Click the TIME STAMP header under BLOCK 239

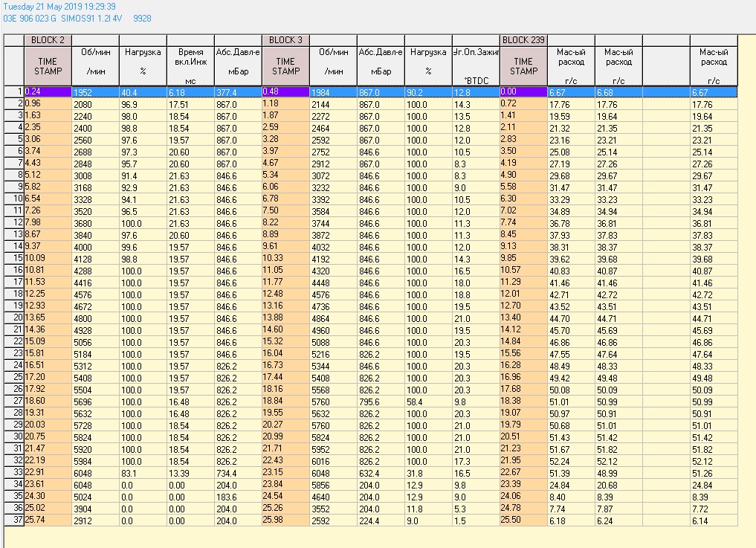[523, 66]
